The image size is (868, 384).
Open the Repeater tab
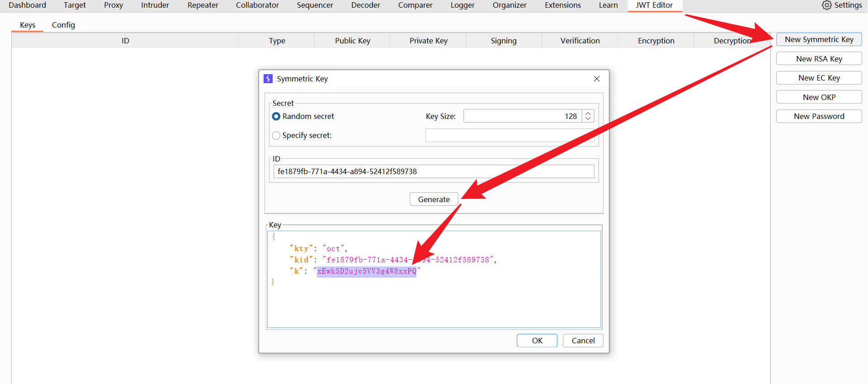pyautogui.click(x=203, y=5)
